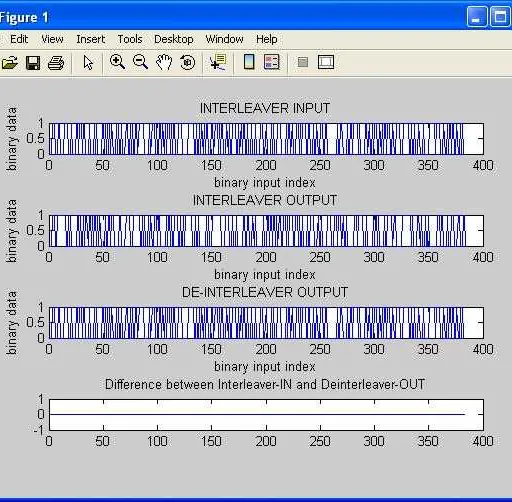Click inside the Interleaver Input axes
512x502 pixels.
click(x=266, y=139)
